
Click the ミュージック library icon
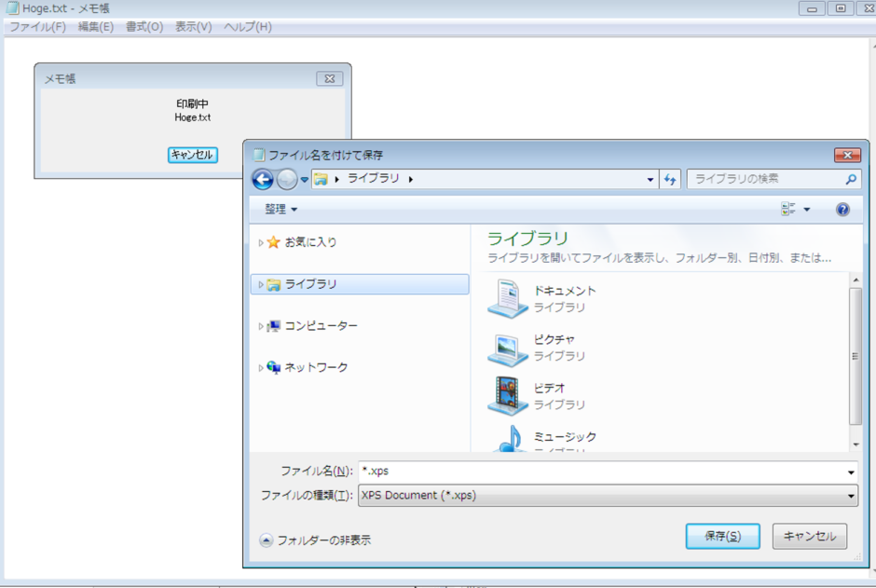[510, 439]
